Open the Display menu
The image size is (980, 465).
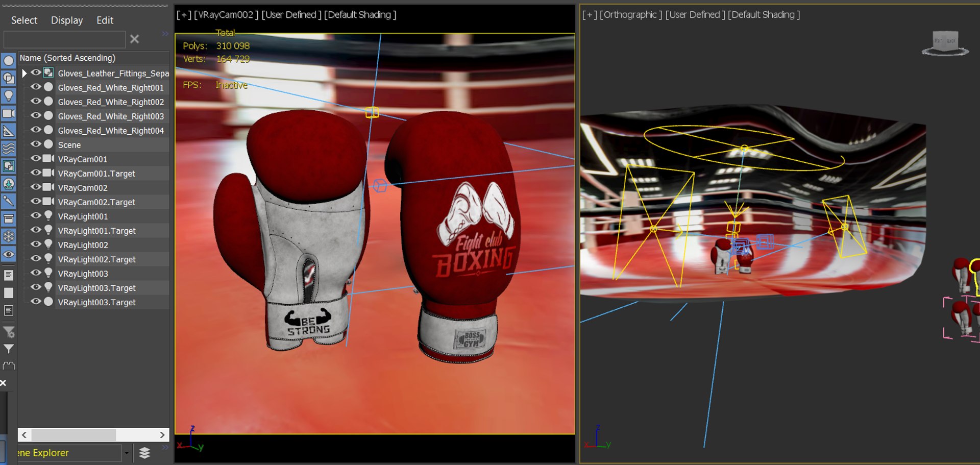click(67, 20)
